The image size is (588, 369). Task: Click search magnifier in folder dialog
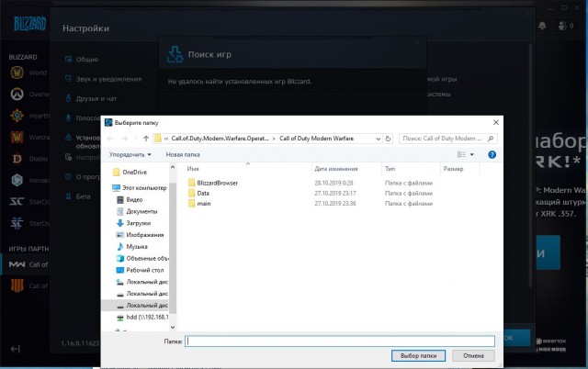(491, 139)
